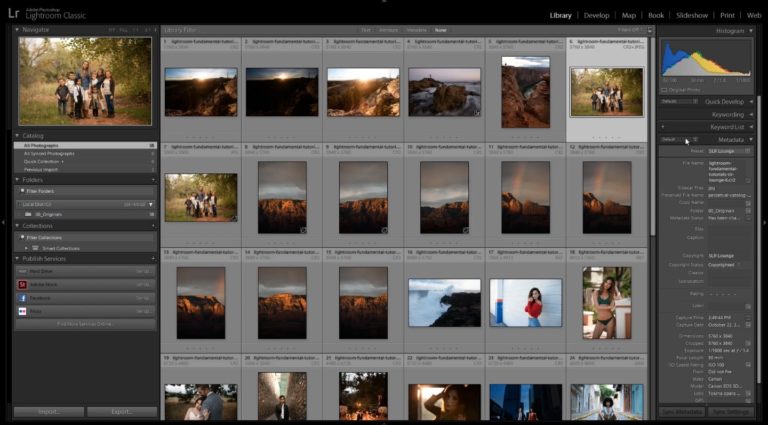This screenshot has width=768, height=425.
Task: Select the woman in red top thumbnail
Action: (x=526, y=303)
